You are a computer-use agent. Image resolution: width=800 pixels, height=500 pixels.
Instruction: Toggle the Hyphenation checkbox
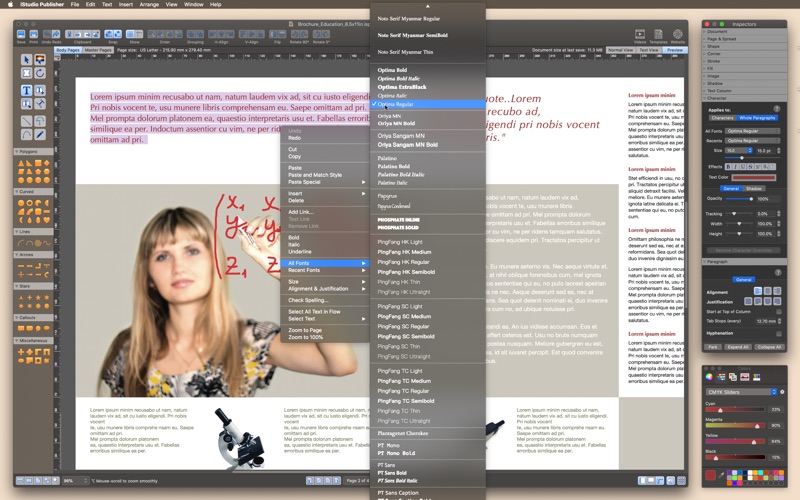(779, 333)
